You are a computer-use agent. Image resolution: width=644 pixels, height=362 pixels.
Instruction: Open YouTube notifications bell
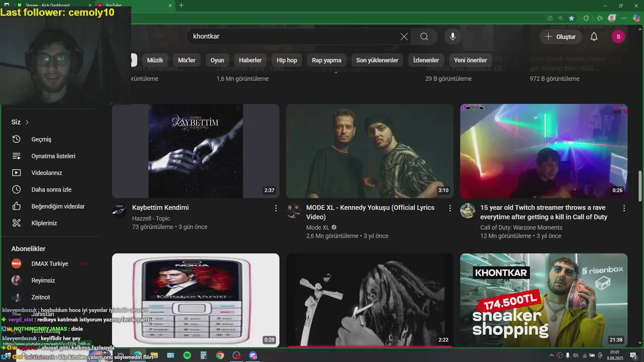pyautogui.click(x=594, y=37)
